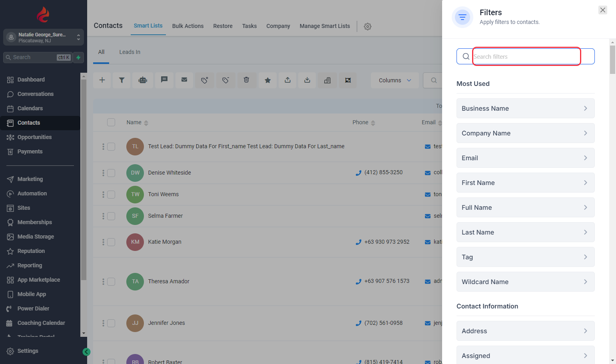Open the Tasks tab
Image resolution: width=616 pixels, height=364 pixels.
pyautogui.click(x=249, y=26)
